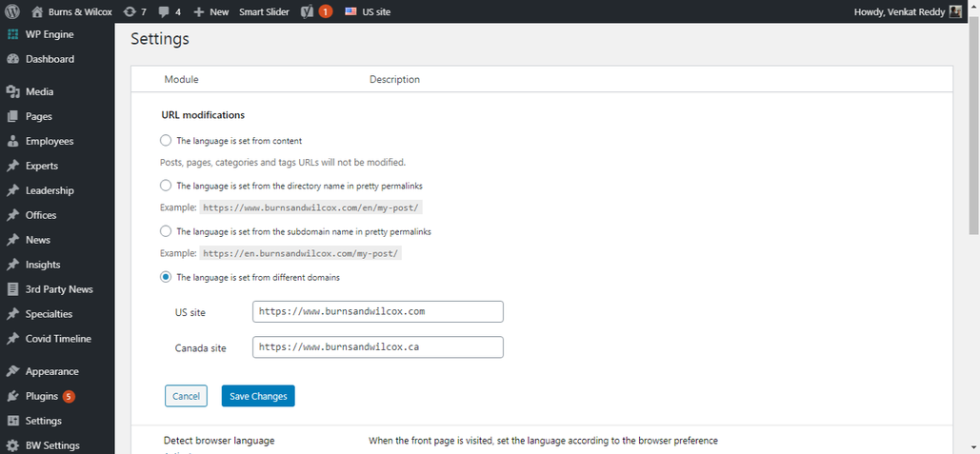The width and height of the screenshot is (980, 454).
Task: Open the Insights menu link
Action: click(43, 265)
